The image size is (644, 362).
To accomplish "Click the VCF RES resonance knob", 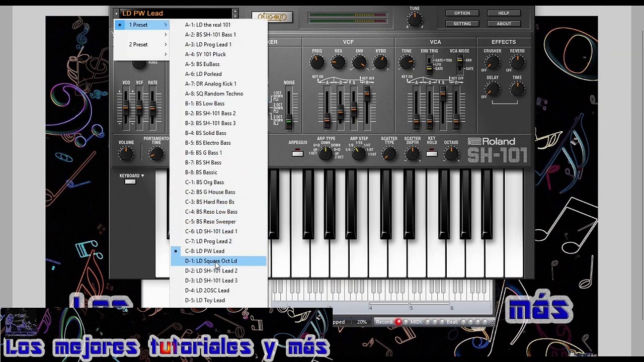I will pos(338,62).
